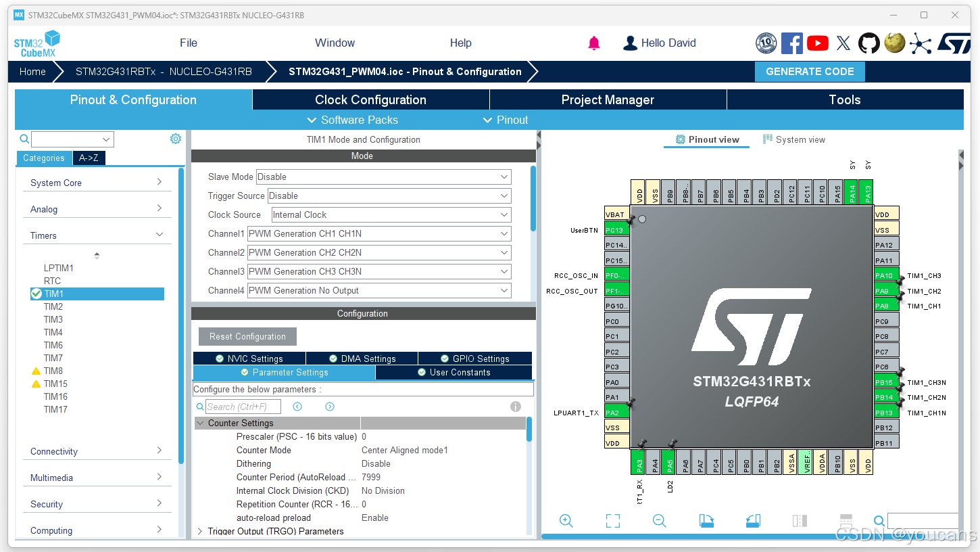980x552 pixels.
Task: Switch to System view
Action: coord(794,139)
